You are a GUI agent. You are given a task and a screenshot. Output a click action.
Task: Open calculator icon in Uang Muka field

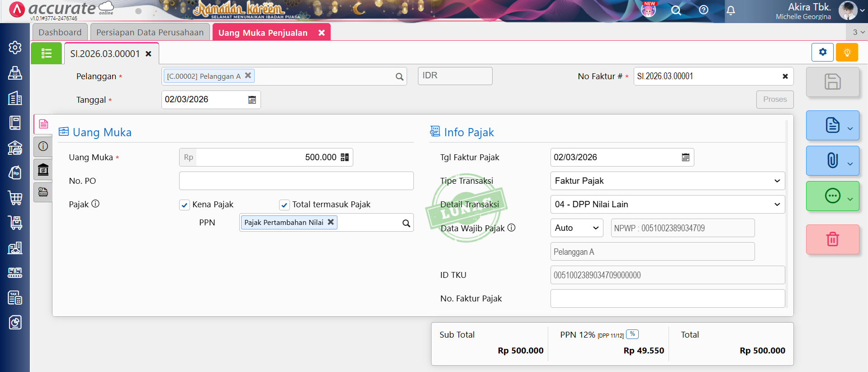pos(345,157)
